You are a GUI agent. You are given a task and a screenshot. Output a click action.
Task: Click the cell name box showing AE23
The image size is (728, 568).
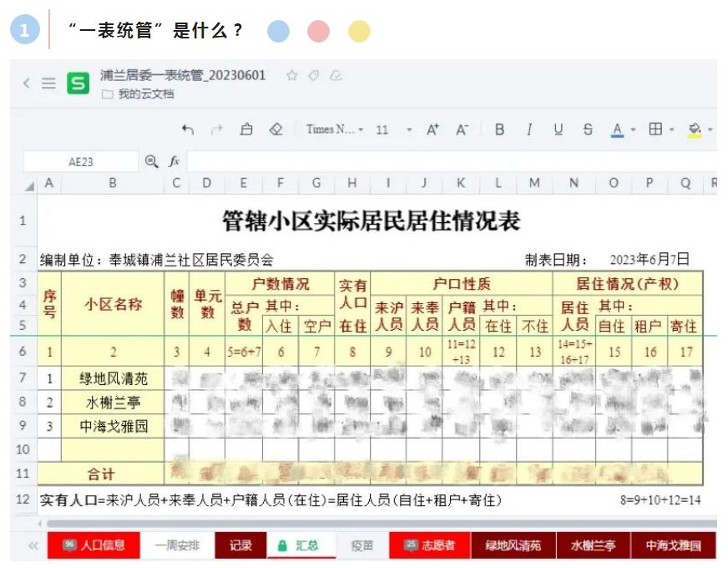(81, 162)
